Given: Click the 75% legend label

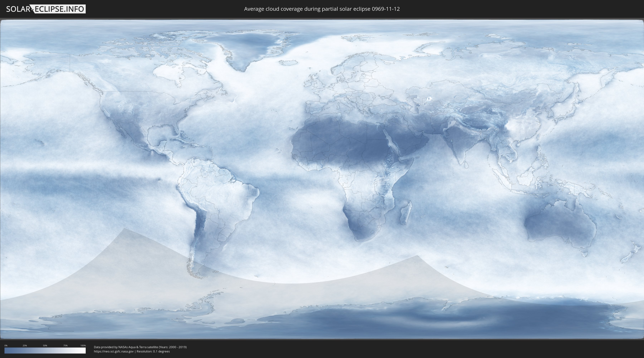Looking at the screenshot, I should point(65,345).
